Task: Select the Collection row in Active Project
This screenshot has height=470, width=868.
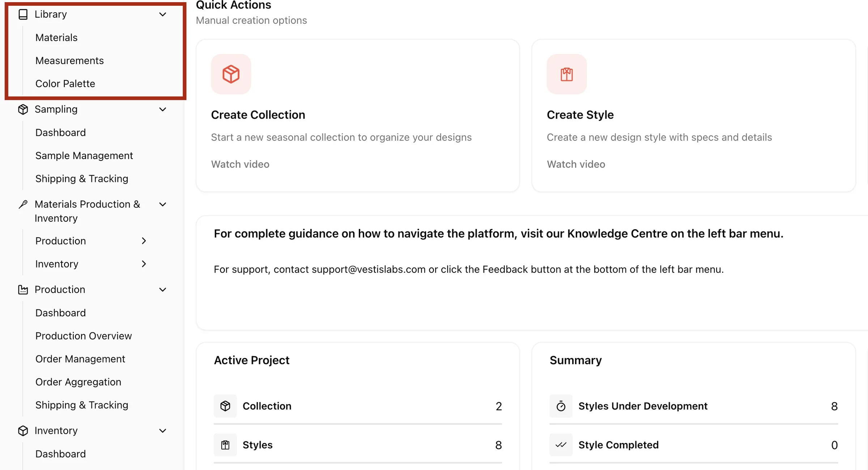Action: click(x=358, y=406)
